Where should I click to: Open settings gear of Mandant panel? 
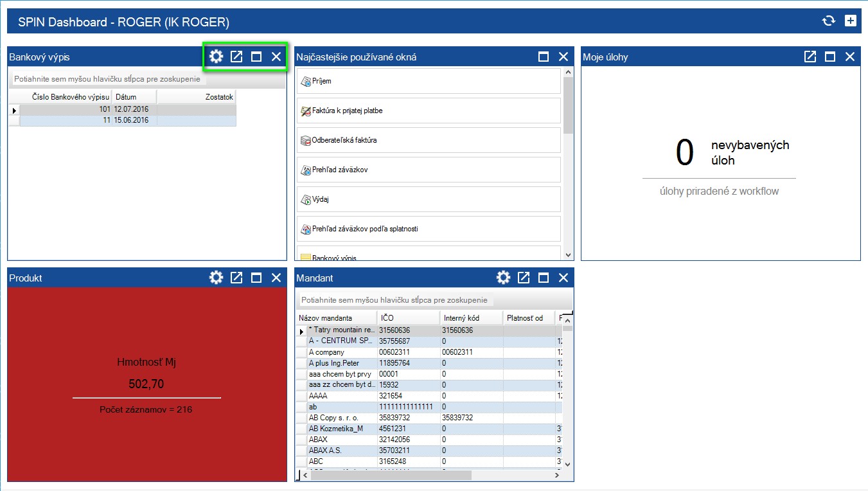coord(504,278)
